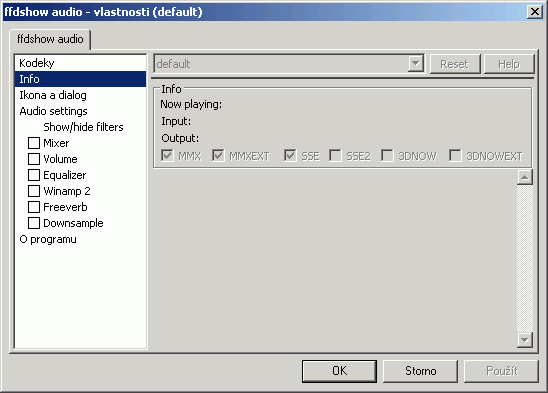Image resolution: width=548 pixels, height=393 pixels.
Task: Enable the Downsample filter checkbox
Action: [34, 223]
